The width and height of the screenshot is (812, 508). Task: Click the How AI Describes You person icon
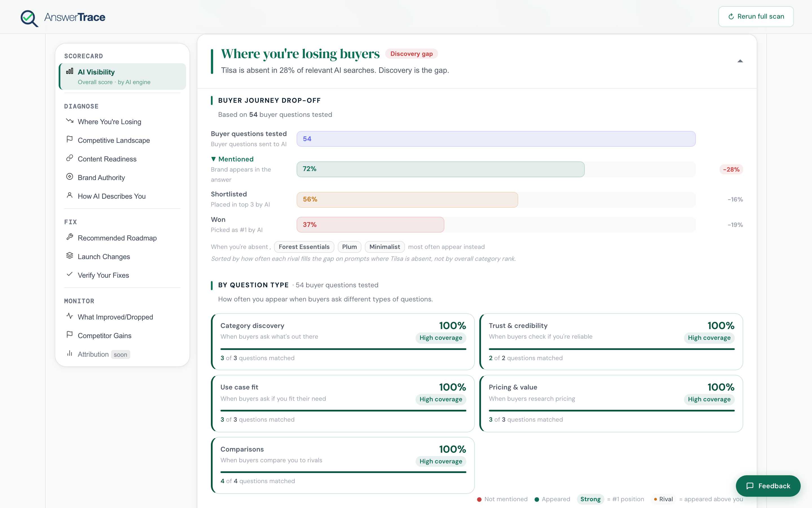point(69,195)
